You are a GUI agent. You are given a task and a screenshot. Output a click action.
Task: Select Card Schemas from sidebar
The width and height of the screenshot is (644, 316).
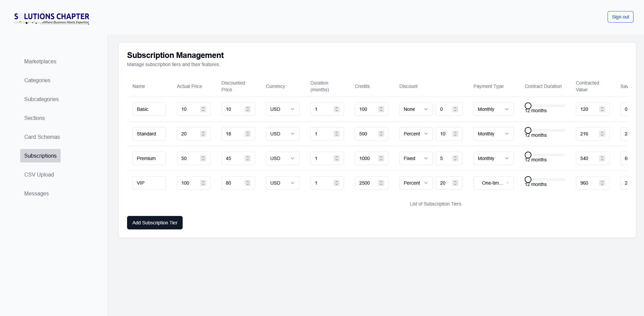pyautogui.click(x=42, y=137)
